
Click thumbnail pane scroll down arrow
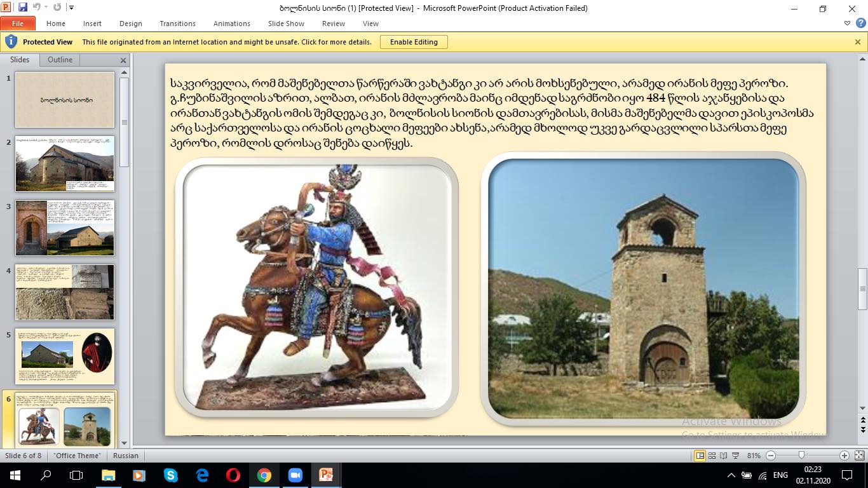124,443
